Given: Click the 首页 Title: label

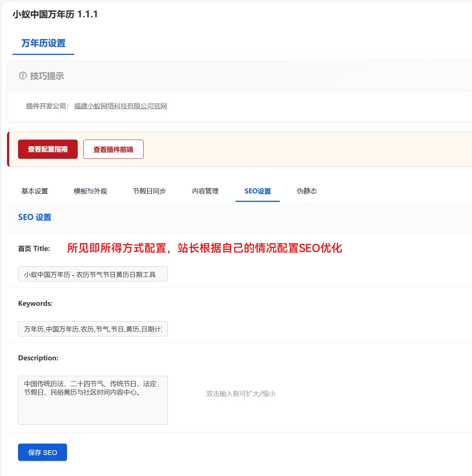Looking at the screenshot, I should [x=34, y=249].
